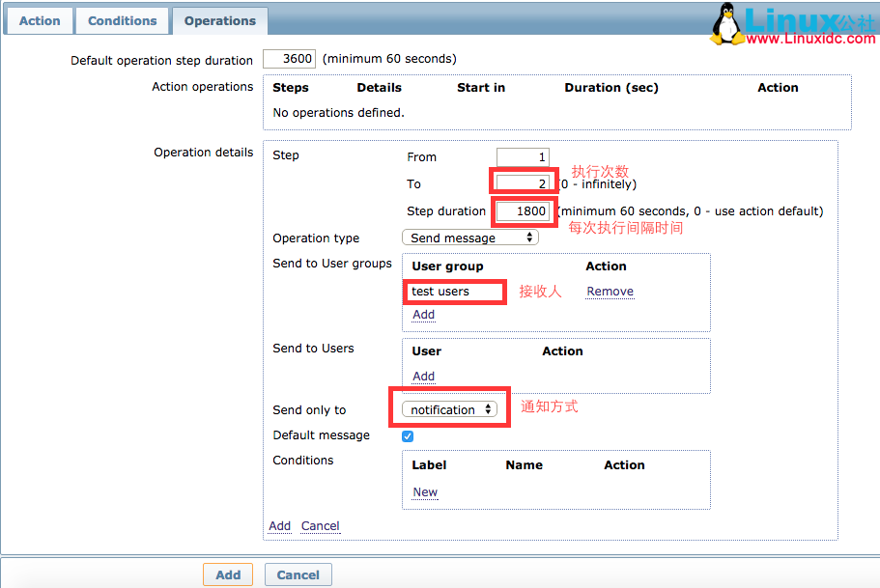Viewport: 880px width, 588px height.
Task: Open the Operation type dropdown
Action: click(470, 238)
